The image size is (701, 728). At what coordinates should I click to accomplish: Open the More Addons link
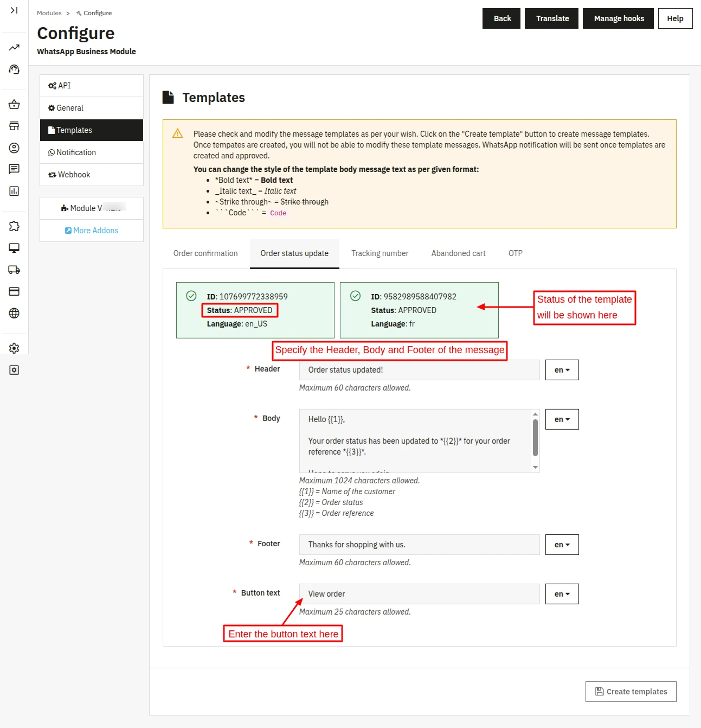pyautogui.click(x=92, y=231)
